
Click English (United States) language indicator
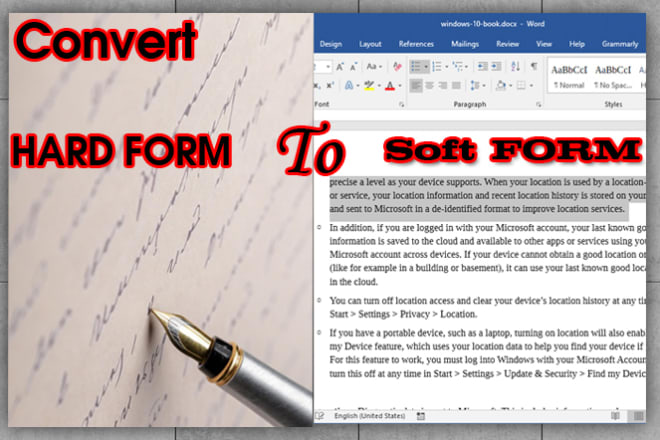coord(370,416)
